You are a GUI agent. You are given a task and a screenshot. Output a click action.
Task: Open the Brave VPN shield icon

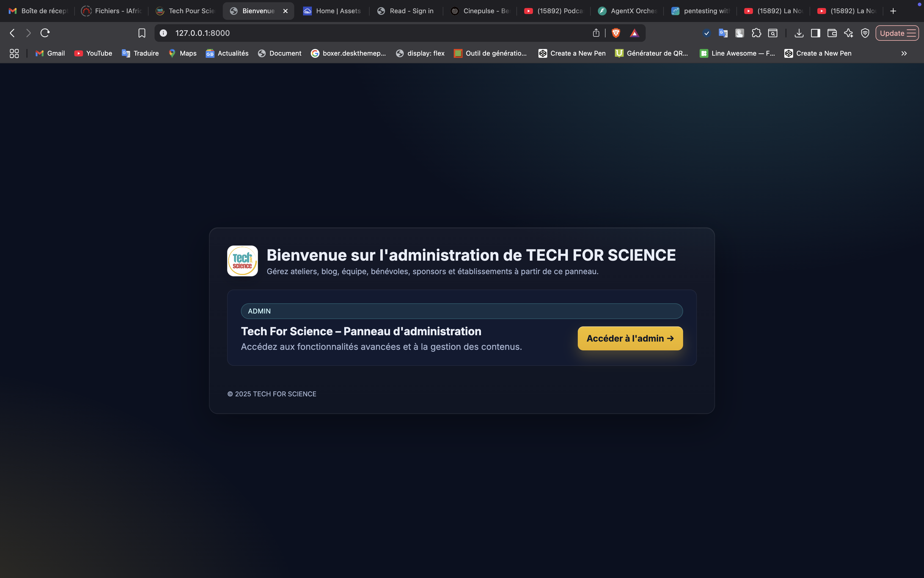click(865, 33)
